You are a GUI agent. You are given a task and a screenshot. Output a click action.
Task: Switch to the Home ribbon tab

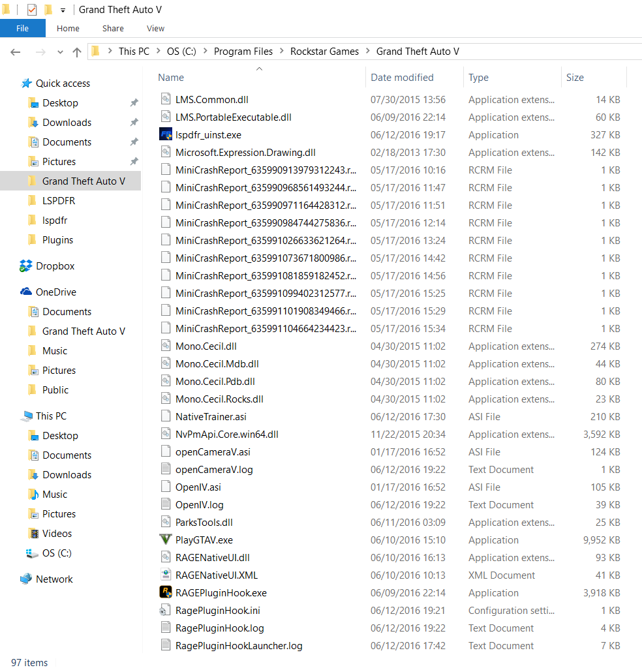click(68, 28)
